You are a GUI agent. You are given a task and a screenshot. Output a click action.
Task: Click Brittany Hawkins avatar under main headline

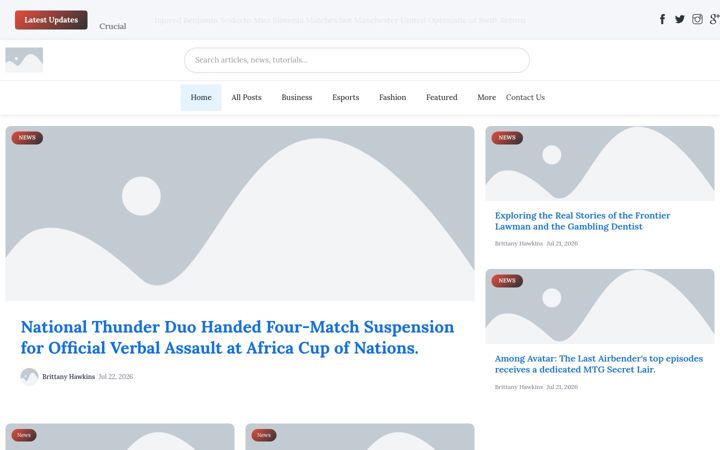(29, 377)
